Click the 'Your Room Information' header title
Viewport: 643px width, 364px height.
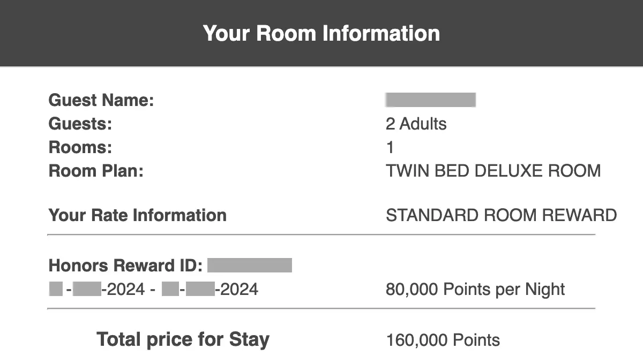tap(322, 33)
